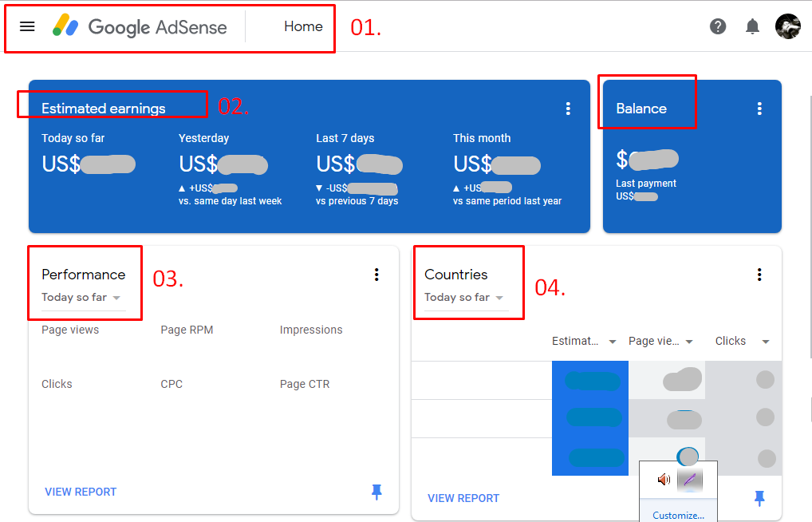Select the 'Today so far' earnings label
This screenshot has height=522, width=812.
[x=73, y=138]
